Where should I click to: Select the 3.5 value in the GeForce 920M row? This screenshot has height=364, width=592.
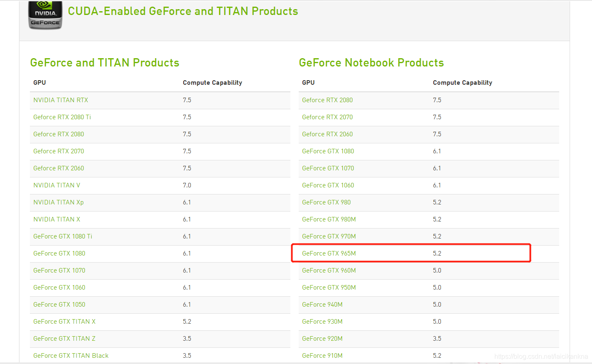(x=437, y=339)
